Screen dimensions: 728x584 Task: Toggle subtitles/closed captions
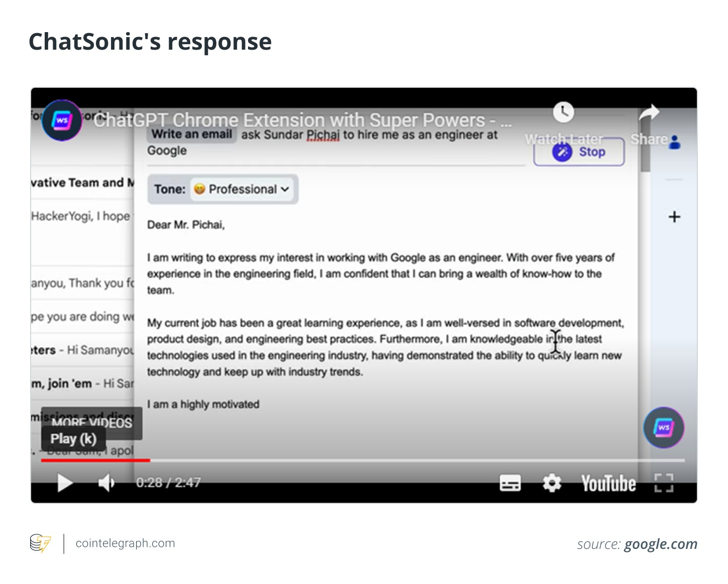click(510, 483)
